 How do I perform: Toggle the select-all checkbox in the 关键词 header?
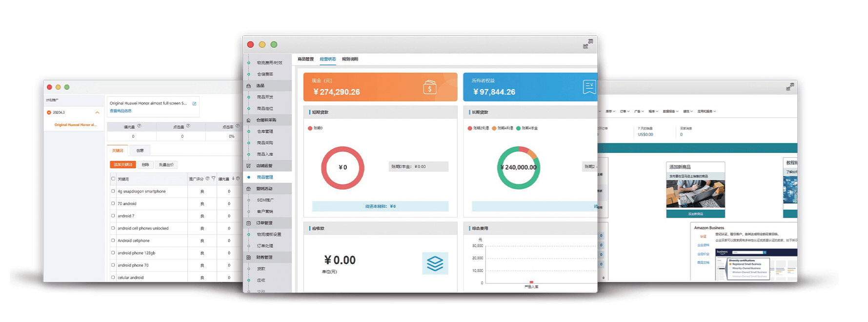tap(113, 179)
